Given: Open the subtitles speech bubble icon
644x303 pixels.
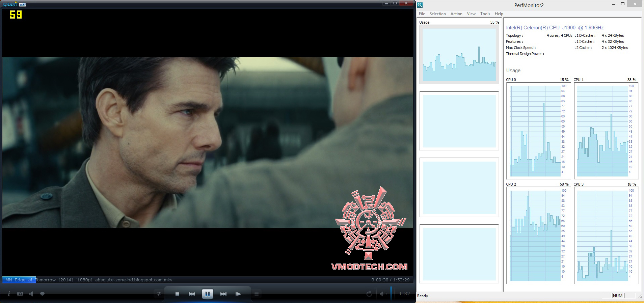Looking at the screenshot, I should point(42,294).
